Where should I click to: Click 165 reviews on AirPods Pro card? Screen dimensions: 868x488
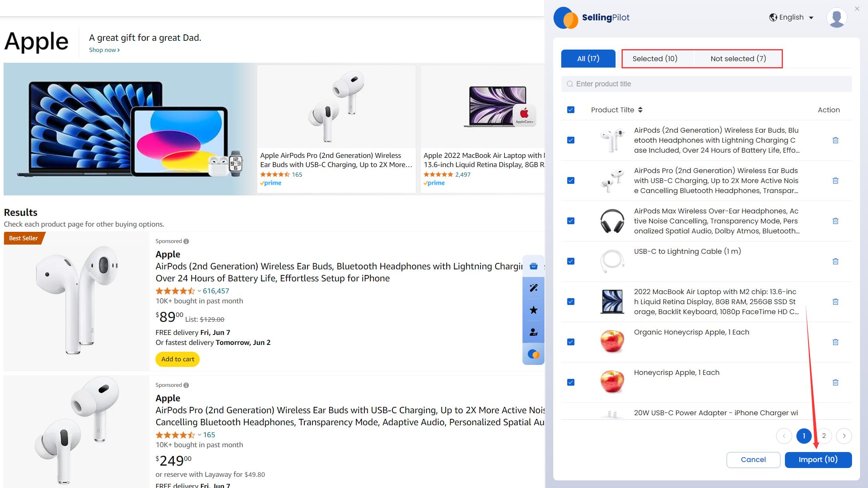(x=297, y=175)
